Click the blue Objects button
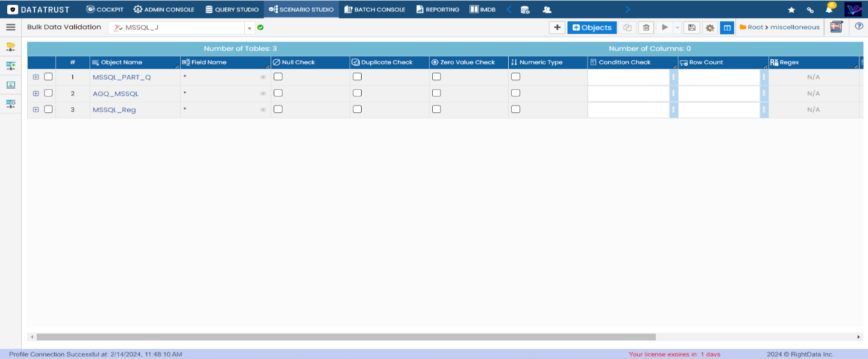 click(591, 28)
